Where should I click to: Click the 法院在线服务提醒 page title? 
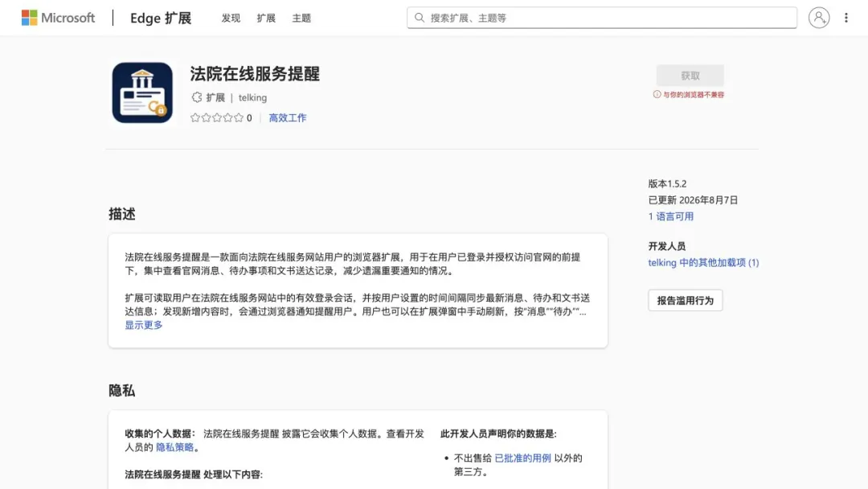point(255,74)
